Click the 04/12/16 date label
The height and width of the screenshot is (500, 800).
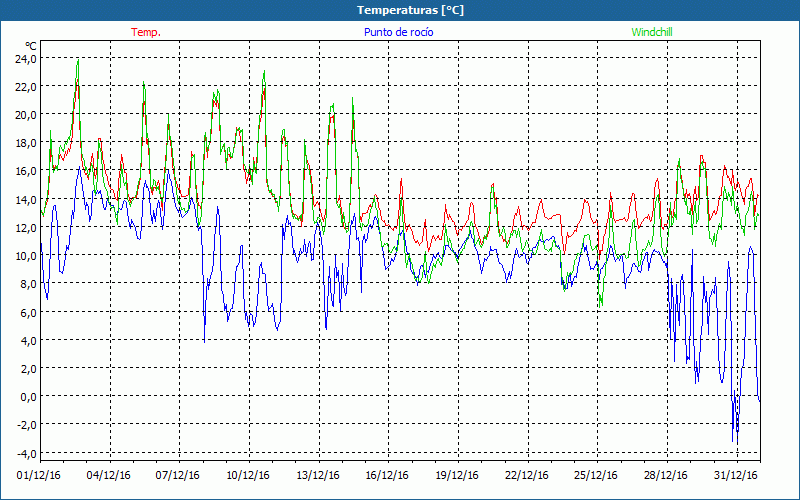pos(108,476)
